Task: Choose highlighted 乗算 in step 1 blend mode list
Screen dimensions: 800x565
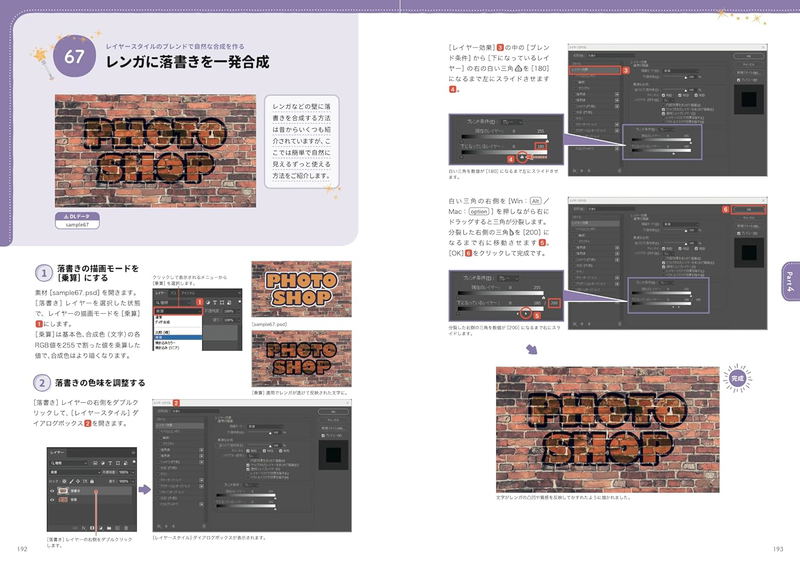Action: point(178,337)
